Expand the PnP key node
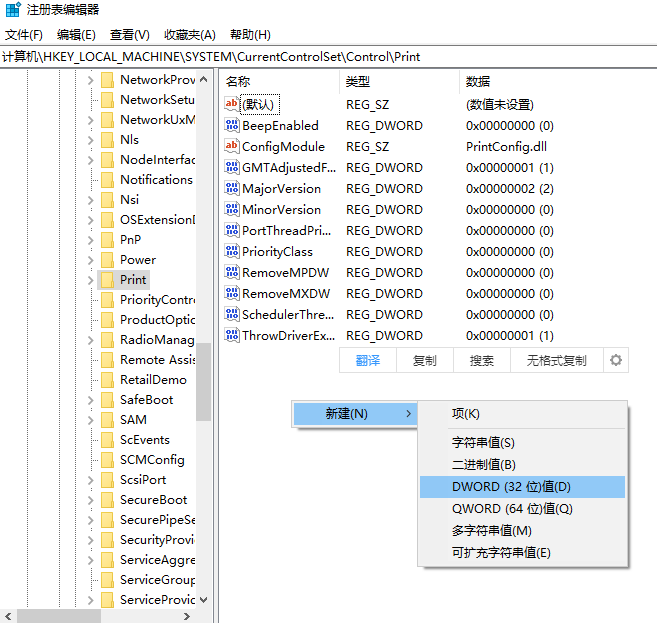The image size is (657, 623). (x=91, y=240)
